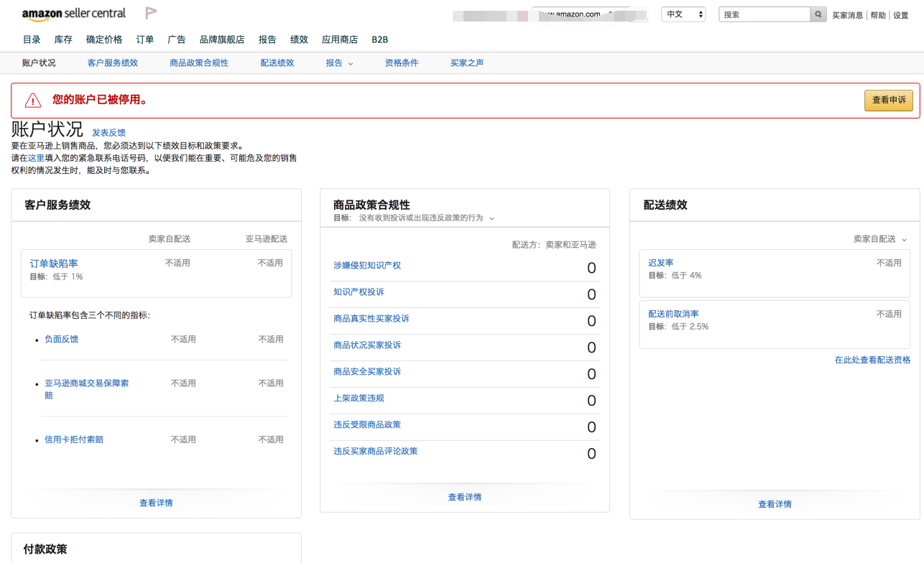Open the 订单 menu

pyautogui.click(x=145, y=39)
